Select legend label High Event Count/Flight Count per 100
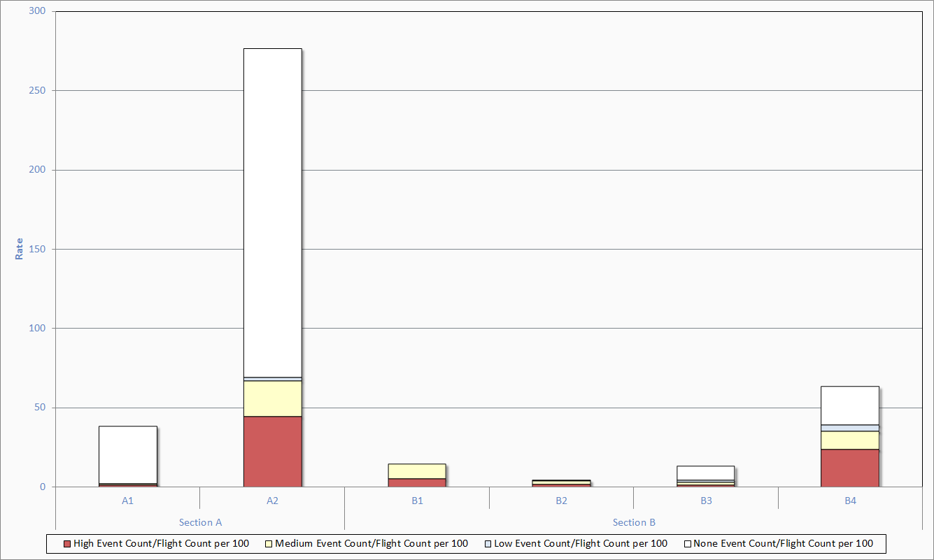The image size is (934, 560). coord(161,544)
